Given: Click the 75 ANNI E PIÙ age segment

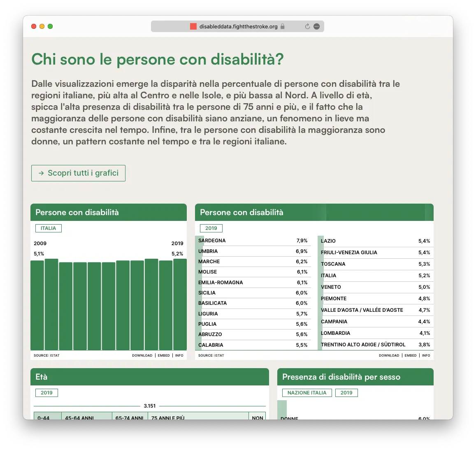Looking at the screenshot, I should click(198, 416).
